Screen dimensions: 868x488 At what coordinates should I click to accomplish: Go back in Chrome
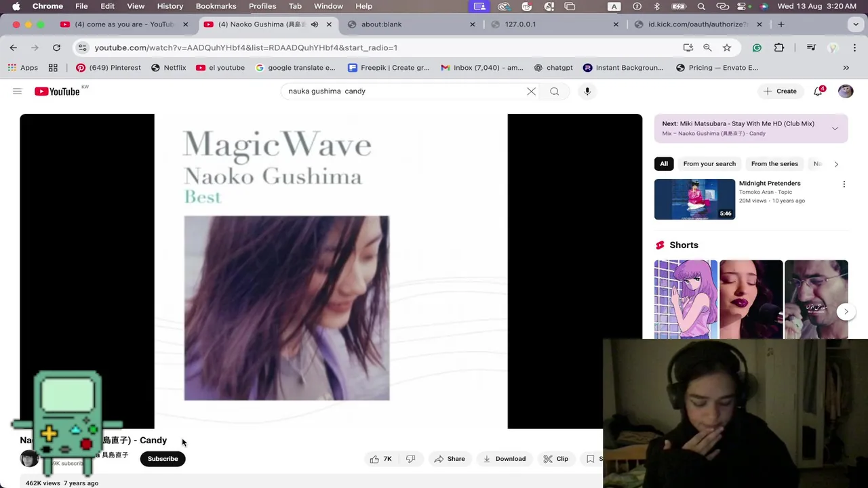[x=14, y=47]
